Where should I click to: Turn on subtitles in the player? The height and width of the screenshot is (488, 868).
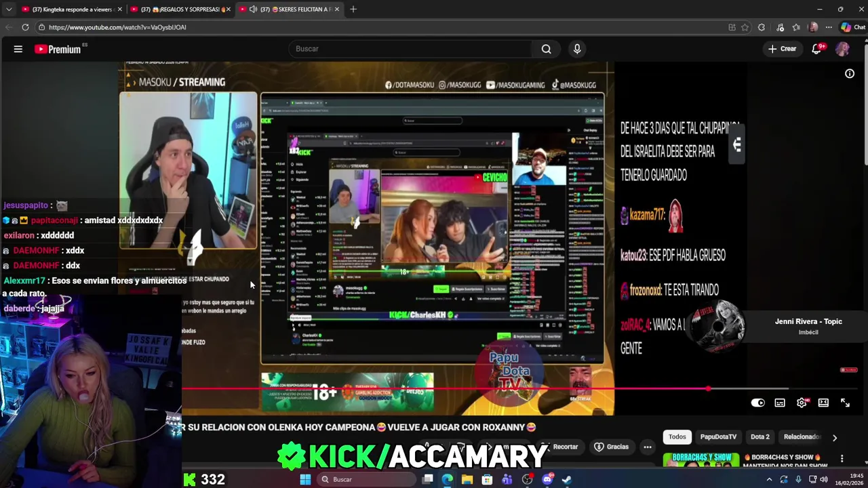(x=780, y=403)
